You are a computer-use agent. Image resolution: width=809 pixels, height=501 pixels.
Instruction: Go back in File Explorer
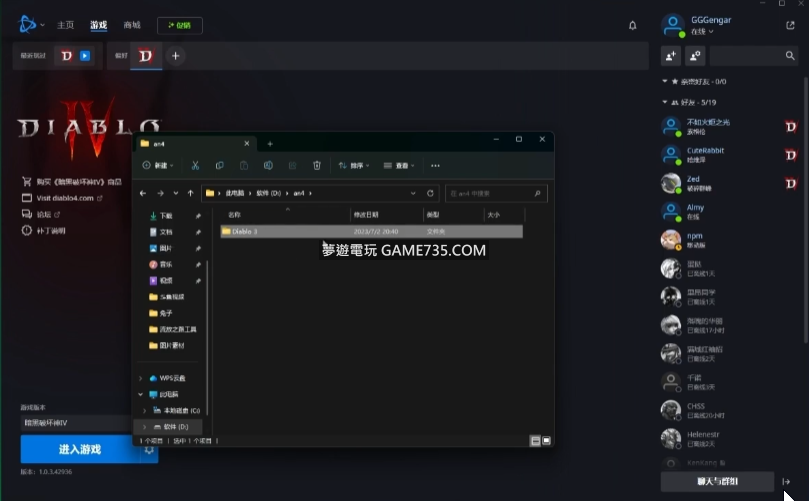pos(143,193)
